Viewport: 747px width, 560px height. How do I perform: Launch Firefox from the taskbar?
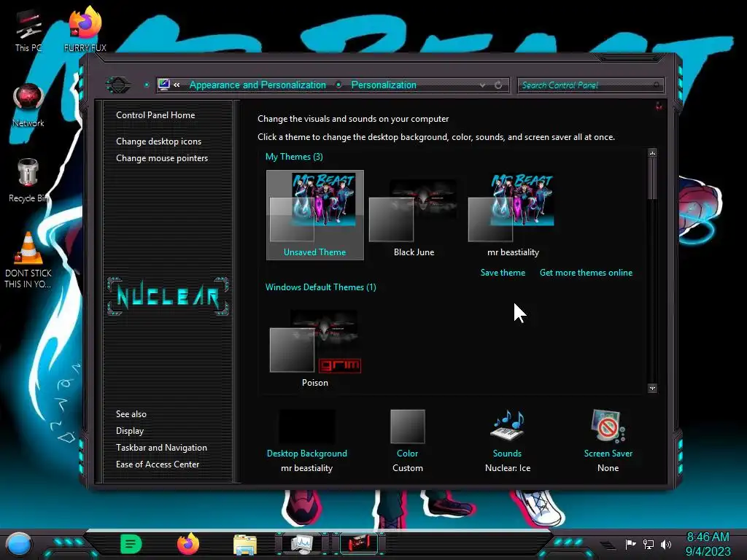coord(188,544)
